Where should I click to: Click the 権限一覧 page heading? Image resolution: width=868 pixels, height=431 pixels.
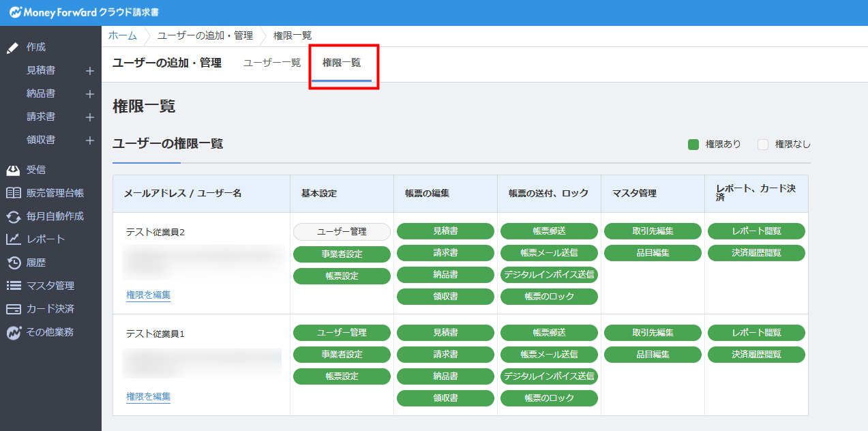[x=144, y=106]
